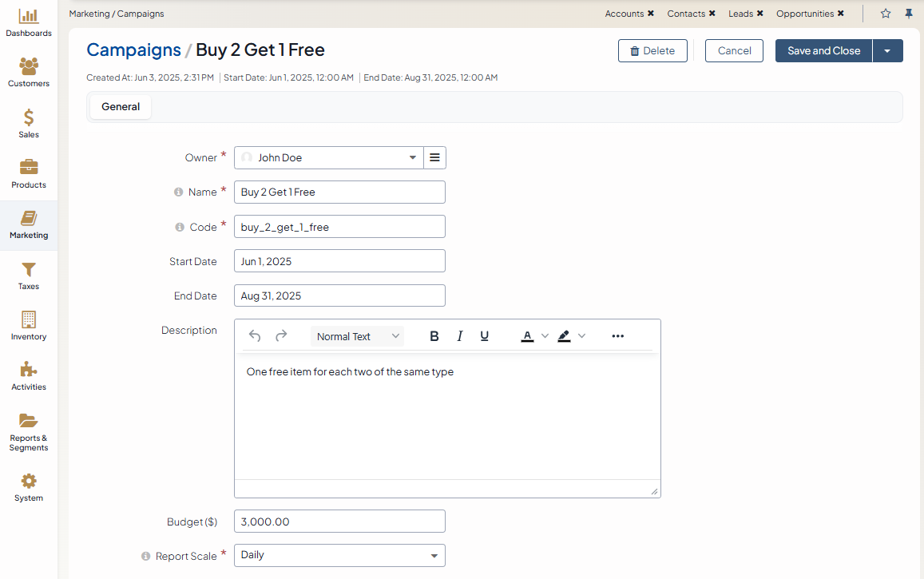Click the undo arrow in editor
The height and width of the screenshot is (579, 924).
[255, 336]
